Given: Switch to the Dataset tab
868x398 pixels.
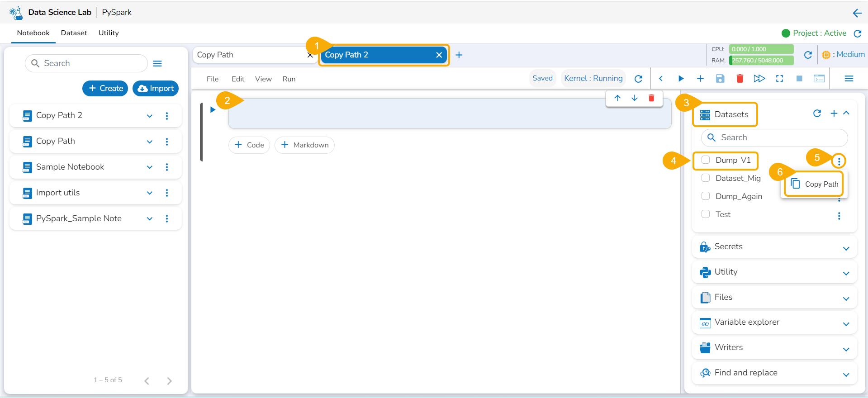Looking at the screenshot, I should point(74,33).
